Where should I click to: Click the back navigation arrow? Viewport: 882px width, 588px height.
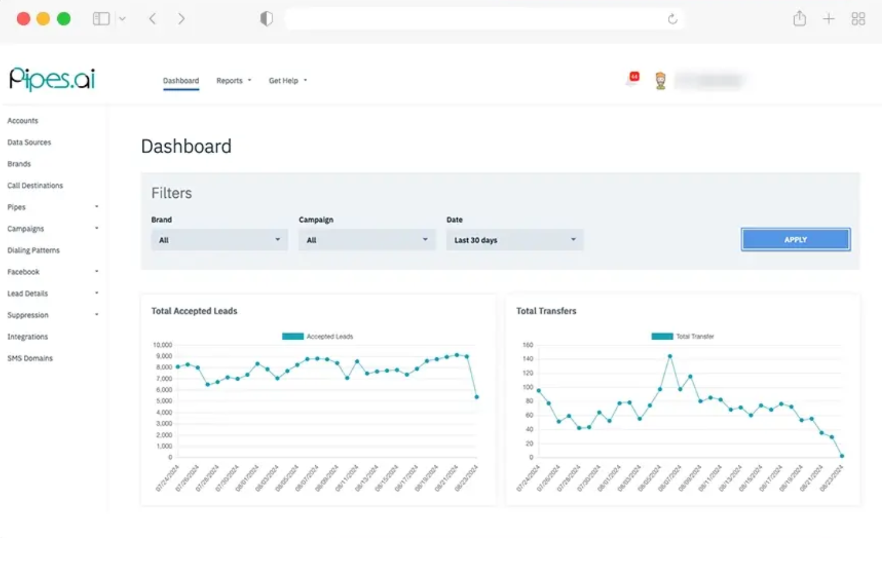[153, 18]
